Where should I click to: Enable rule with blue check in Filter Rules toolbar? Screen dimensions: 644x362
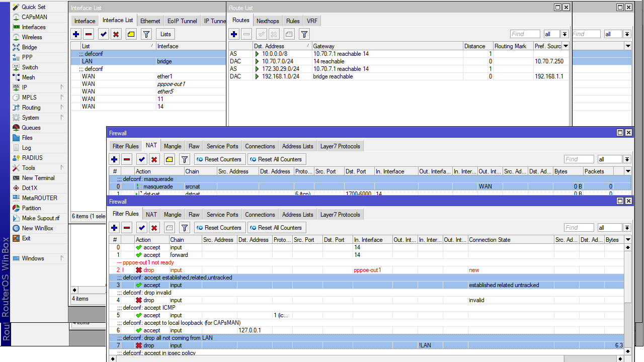[x=142, y=228]
